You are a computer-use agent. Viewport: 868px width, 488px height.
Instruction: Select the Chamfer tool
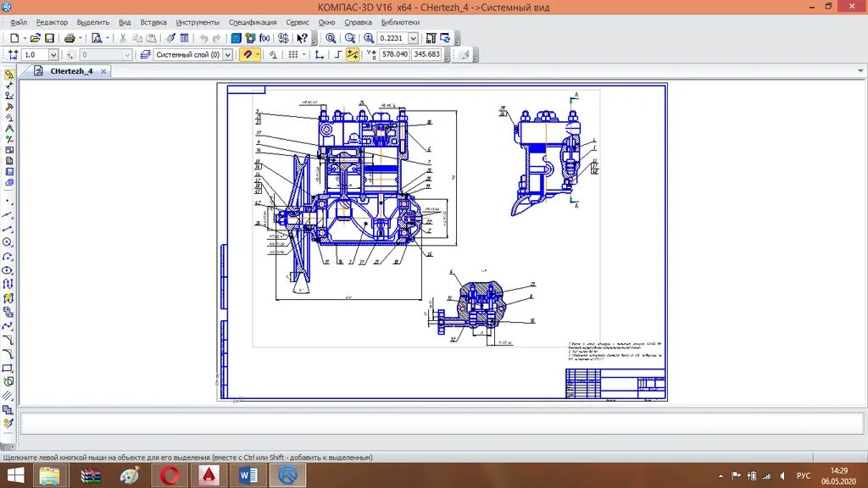(x=8, y=341)
